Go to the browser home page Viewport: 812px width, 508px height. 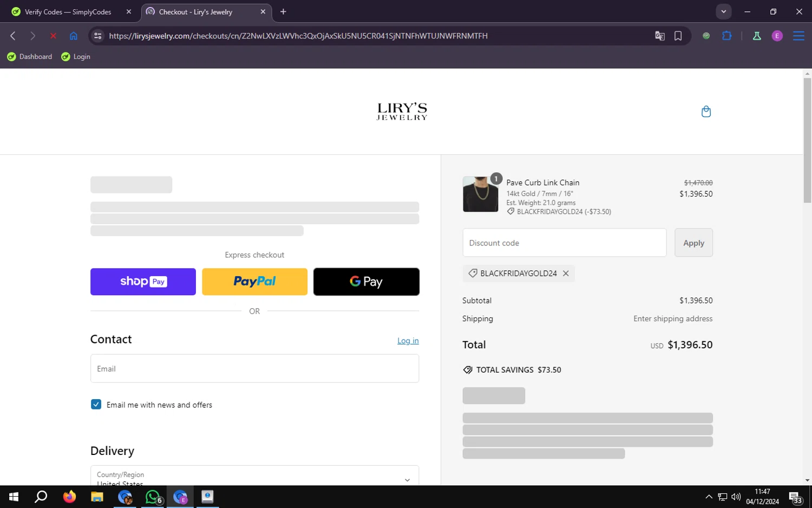pos(74,36)
